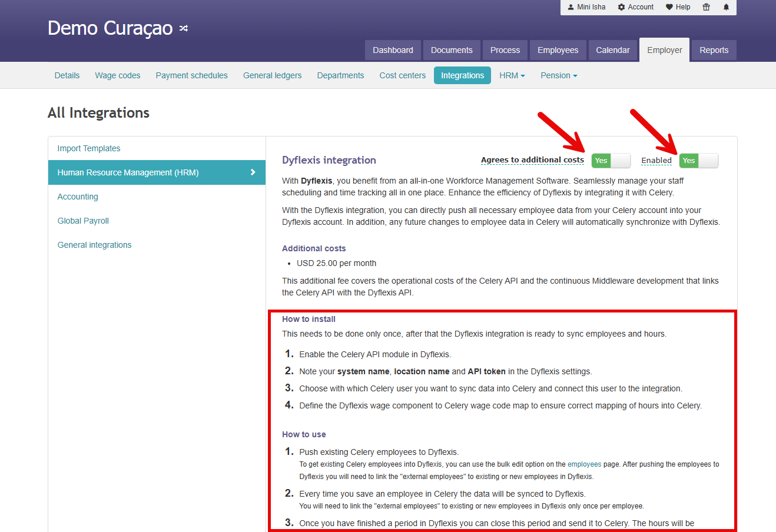This screenshot has width=776, height=532.
Task: Click the Enabled label text
Action: point(656,160)
